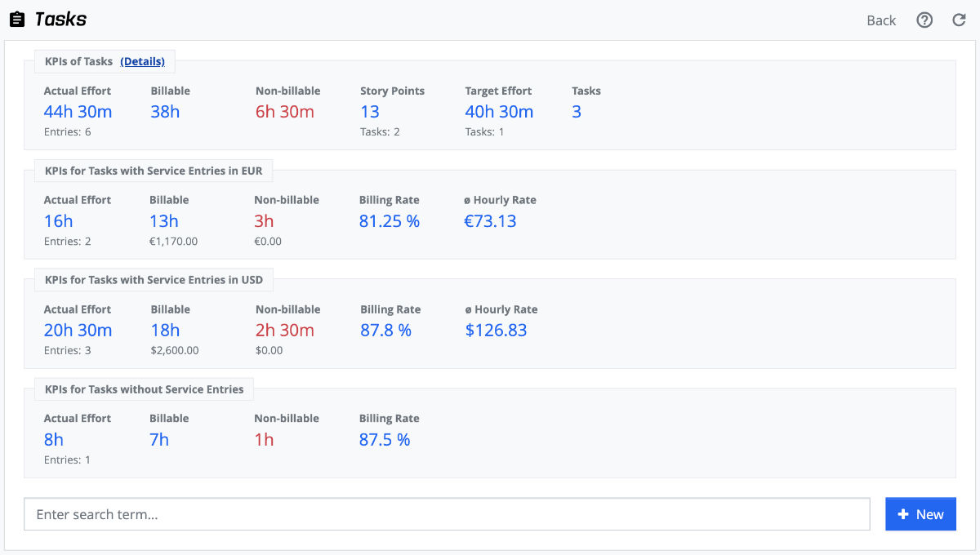Click the '1h' non-billable value

[264, 440]
